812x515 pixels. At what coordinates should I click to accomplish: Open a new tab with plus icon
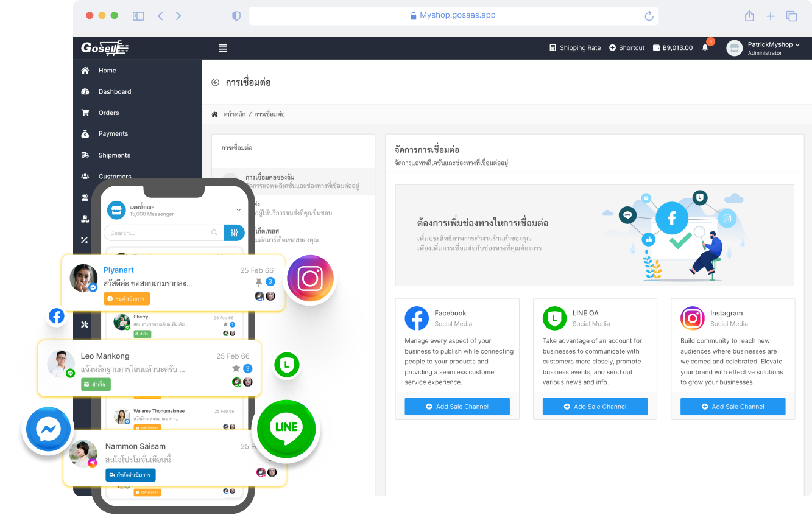click(x=771, y=16)
